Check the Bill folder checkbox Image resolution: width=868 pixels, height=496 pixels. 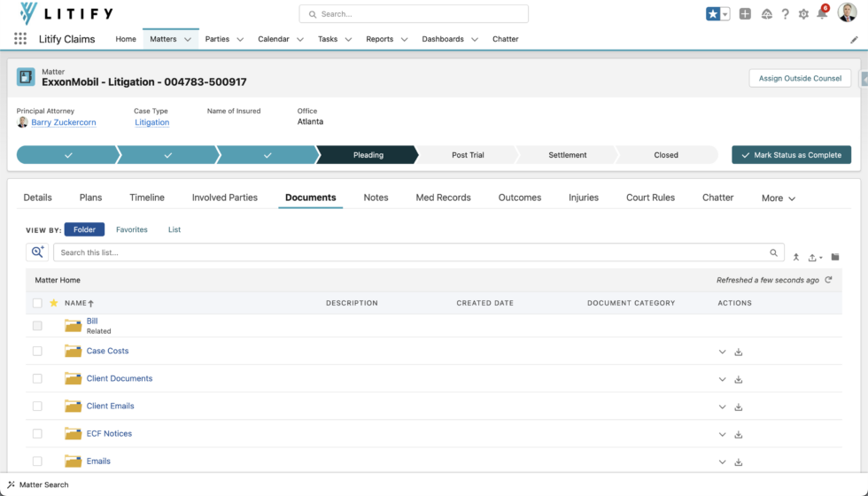tap(37, 326)
